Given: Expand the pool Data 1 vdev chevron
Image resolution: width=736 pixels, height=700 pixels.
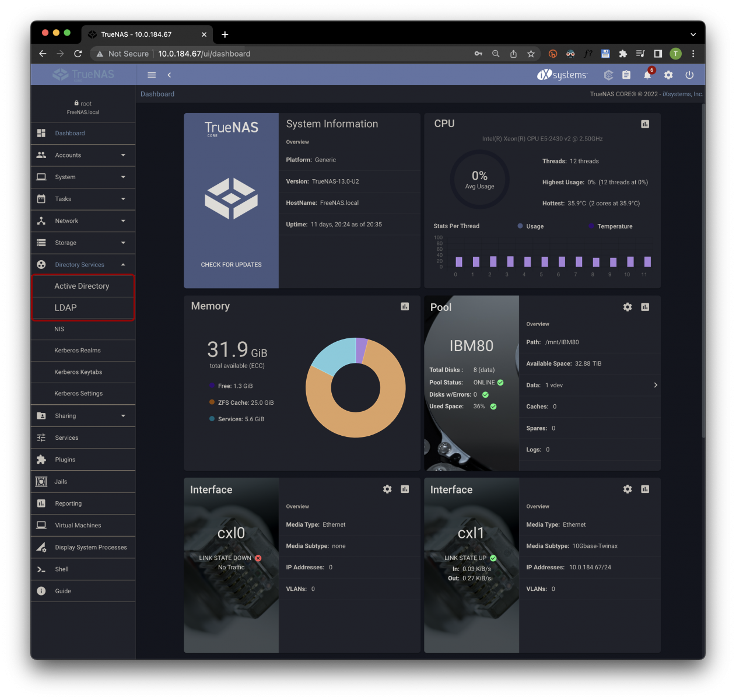Looking at the screenshot, I should click(x=656, y=385).
